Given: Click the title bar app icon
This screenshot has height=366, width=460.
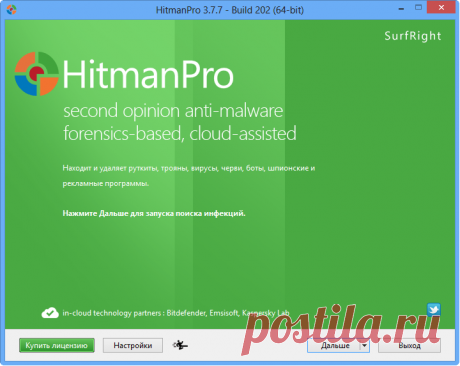Looking at the screenshot, I should [12, 10].
